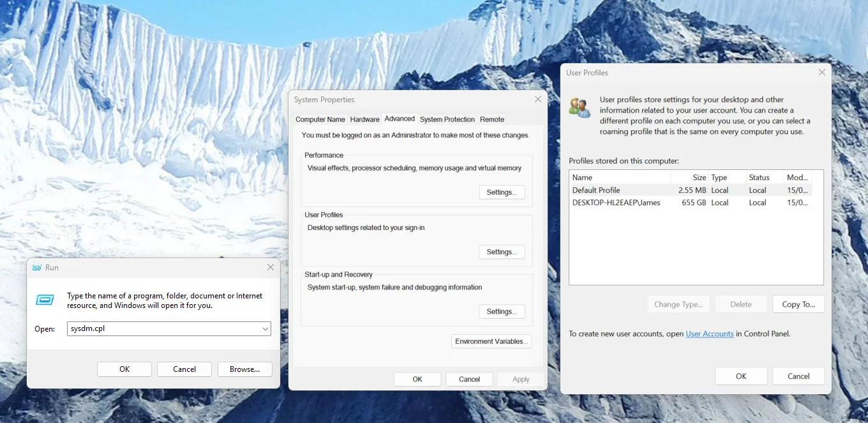
Task: Open Performance Settings
Action: coord(502,192)
